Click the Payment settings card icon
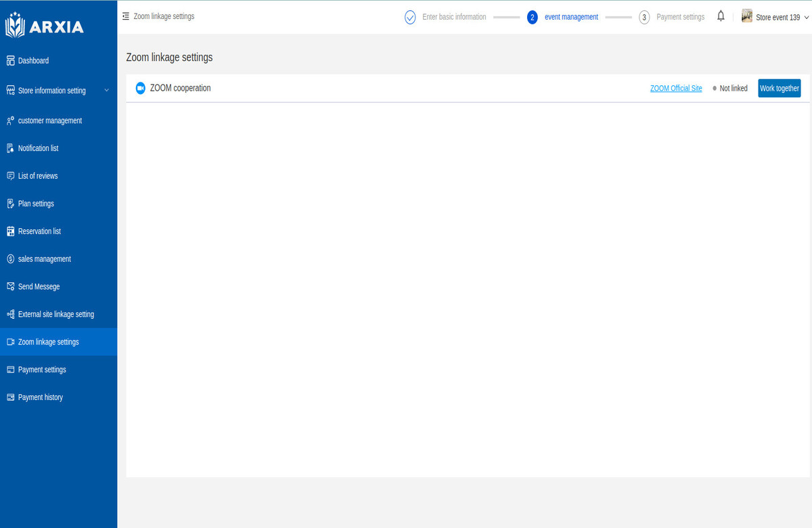 [x=10, y=370]
